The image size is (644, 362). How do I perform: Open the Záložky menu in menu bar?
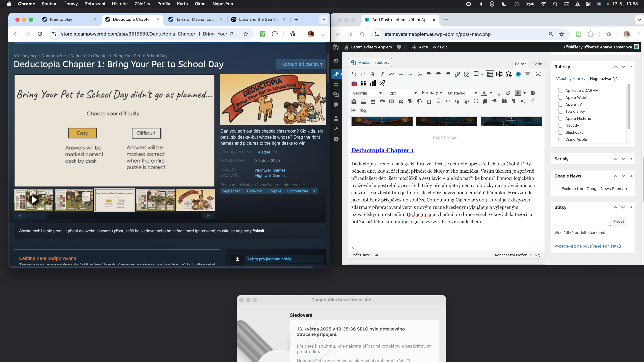pyautogui.click(x=142, y=4)
